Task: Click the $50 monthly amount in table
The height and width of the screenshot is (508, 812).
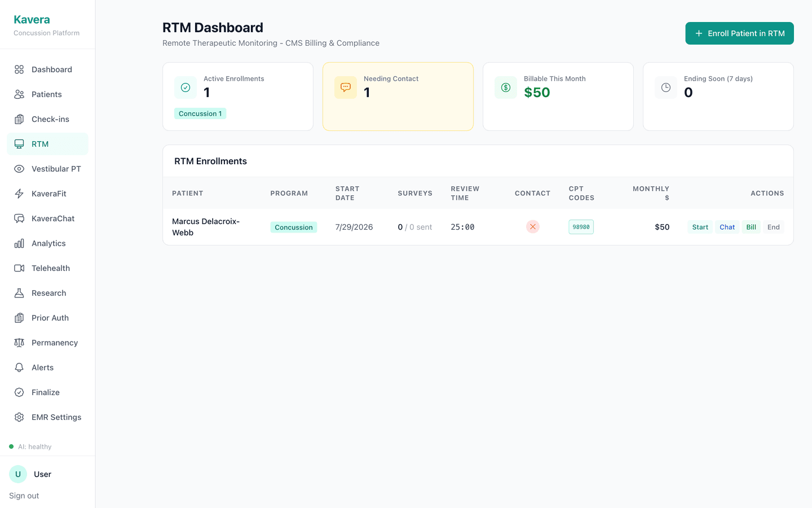Action: [x=662, y=227]
